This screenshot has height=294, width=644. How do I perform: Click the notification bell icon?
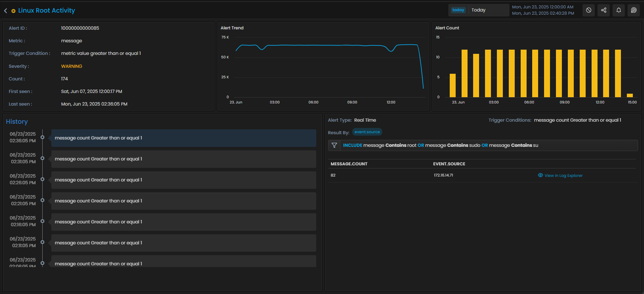click(619, 10)
